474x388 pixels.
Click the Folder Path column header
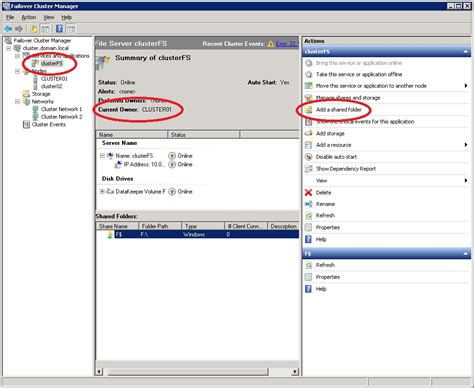click(x=160, y=226)
